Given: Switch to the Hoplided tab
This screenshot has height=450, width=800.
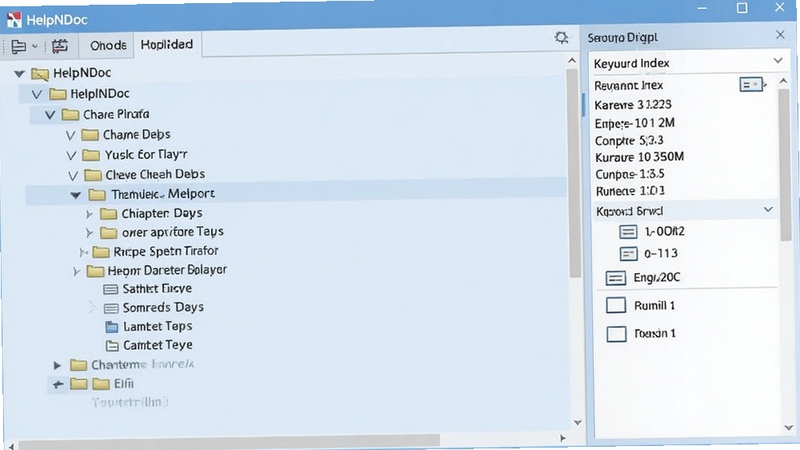Looking at the screenshot, I should point(167,45).
